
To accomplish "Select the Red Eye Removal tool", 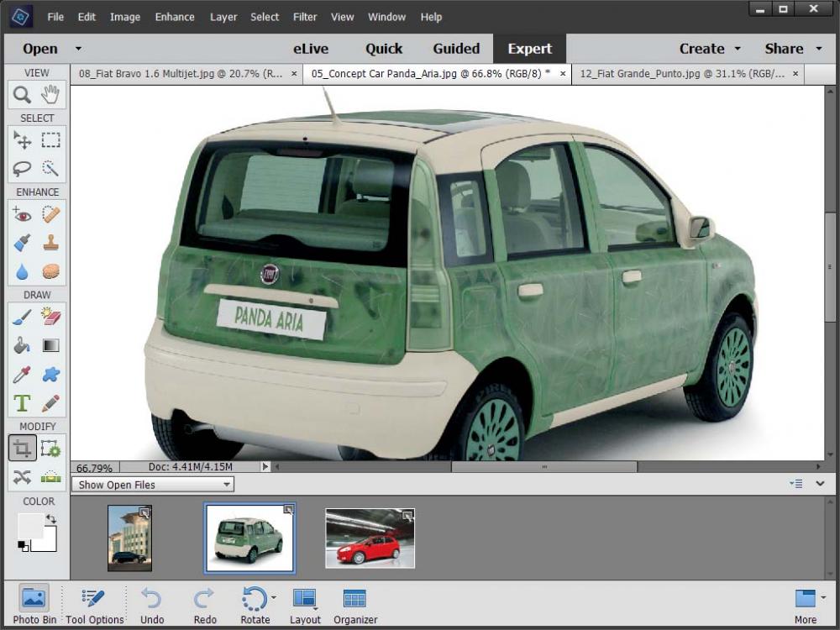I will click(x=22, y=215).
